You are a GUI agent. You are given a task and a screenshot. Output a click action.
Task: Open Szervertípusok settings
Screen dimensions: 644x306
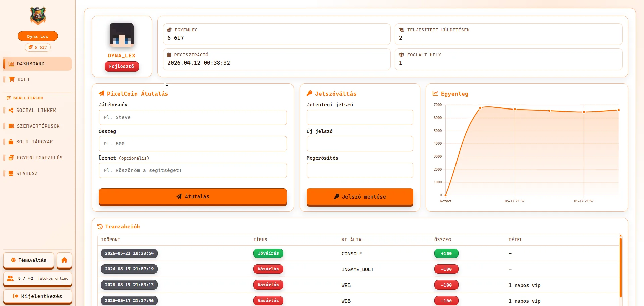(38, 126)
